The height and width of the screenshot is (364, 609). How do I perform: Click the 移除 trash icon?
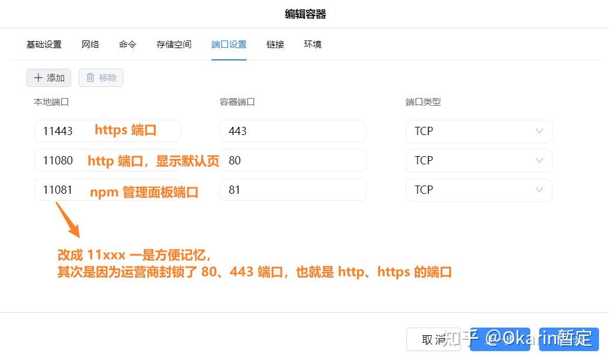(x=92, y=77)
